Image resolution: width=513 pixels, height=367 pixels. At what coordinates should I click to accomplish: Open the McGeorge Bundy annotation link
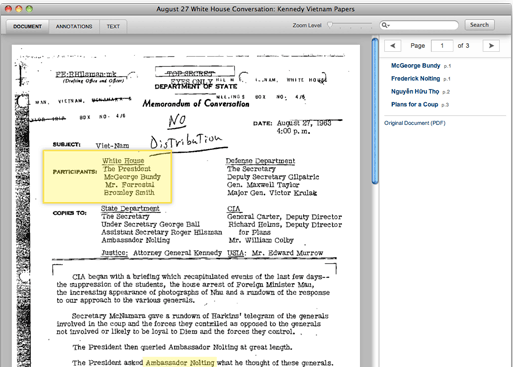tap(415, 66)
